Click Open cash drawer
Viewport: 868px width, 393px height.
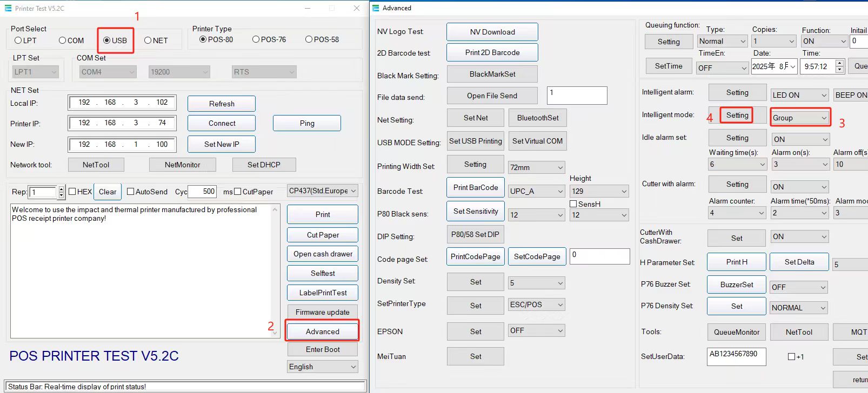click(x=323, y=254)
